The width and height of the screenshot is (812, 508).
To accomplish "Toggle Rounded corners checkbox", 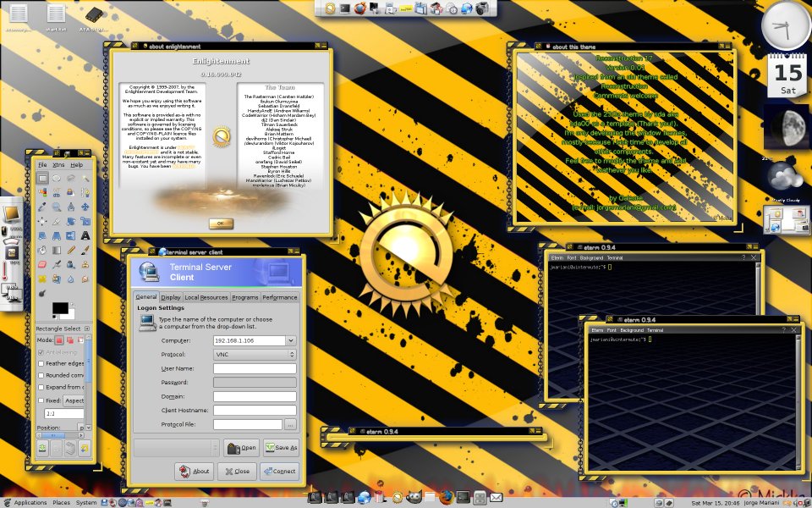I will (41, 375).
